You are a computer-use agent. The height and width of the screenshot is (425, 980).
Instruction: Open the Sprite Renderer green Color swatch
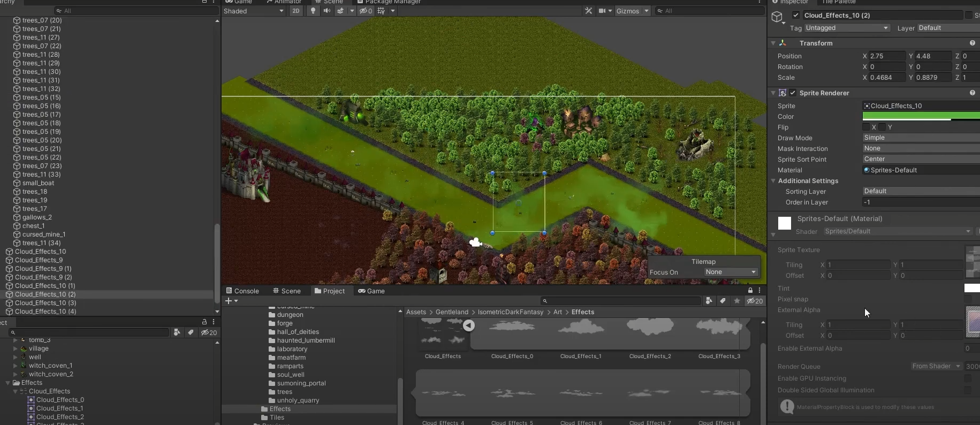pyautogui.click(x=921, y=116)
